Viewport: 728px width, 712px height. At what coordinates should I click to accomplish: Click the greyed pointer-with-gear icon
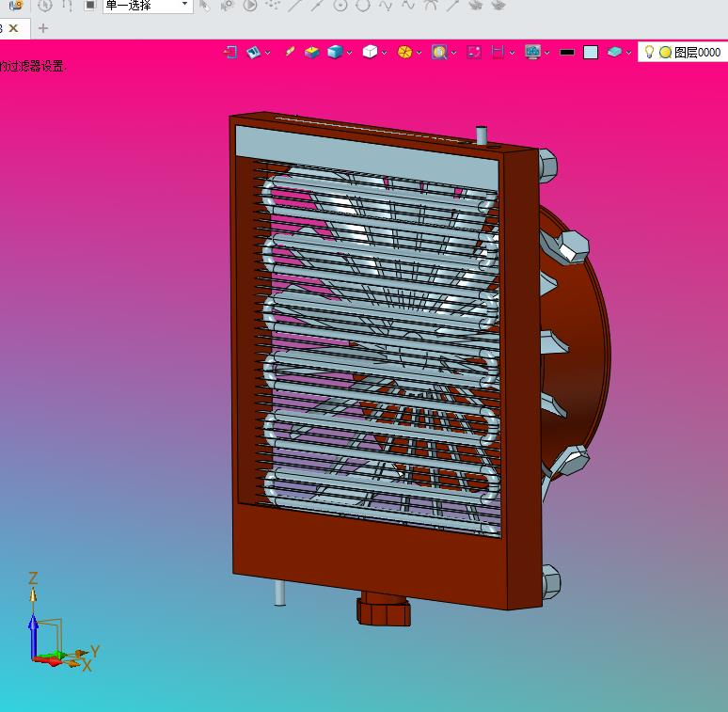click(227, 5)
